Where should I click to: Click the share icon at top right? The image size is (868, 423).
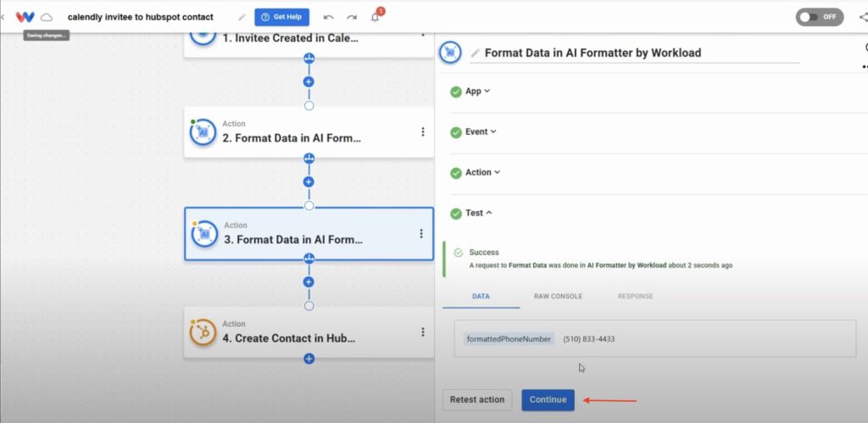point(864,17)
